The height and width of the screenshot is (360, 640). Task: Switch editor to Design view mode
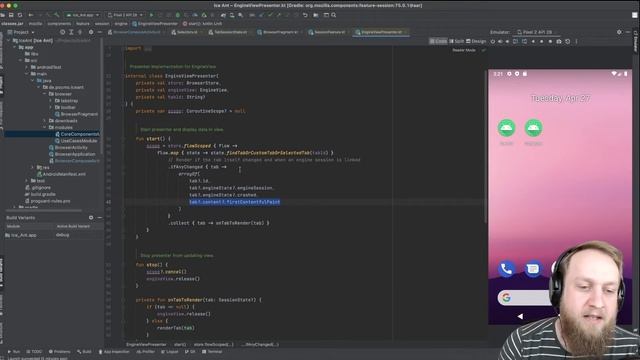pos(476,41)
